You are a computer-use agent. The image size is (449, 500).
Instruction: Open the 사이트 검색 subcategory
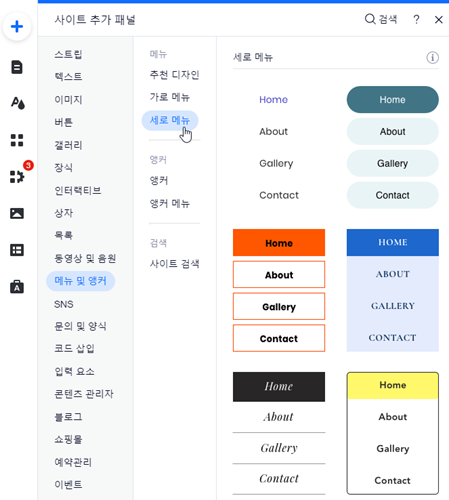(x=174, y=264)
